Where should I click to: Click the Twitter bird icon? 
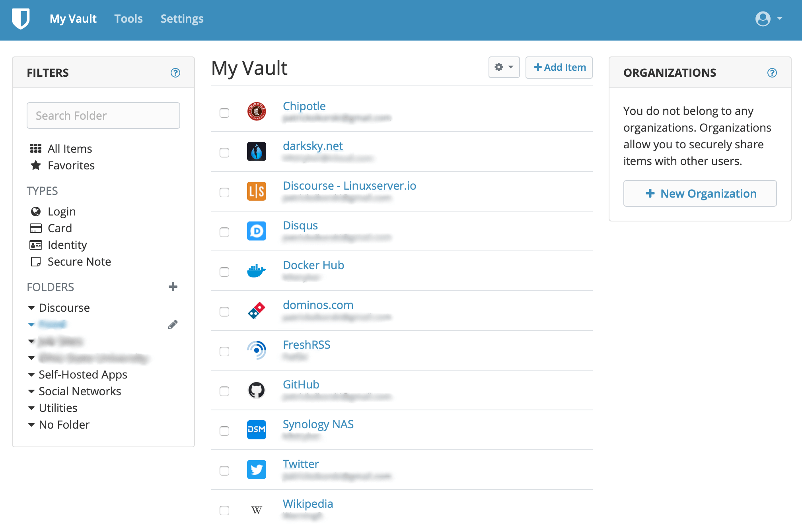tap(257, 468)
